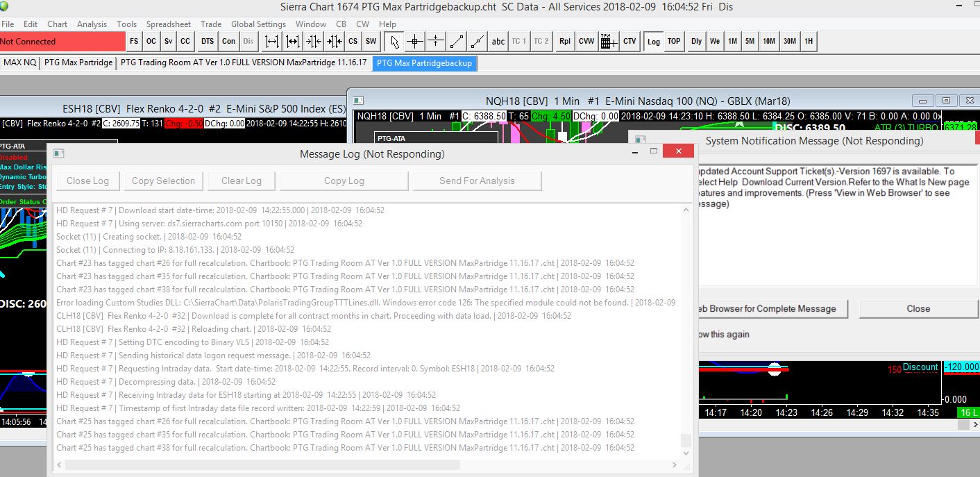The image size is (980, 477).
Task: Click the Not Connected status field
Action: tap(62, 42)
